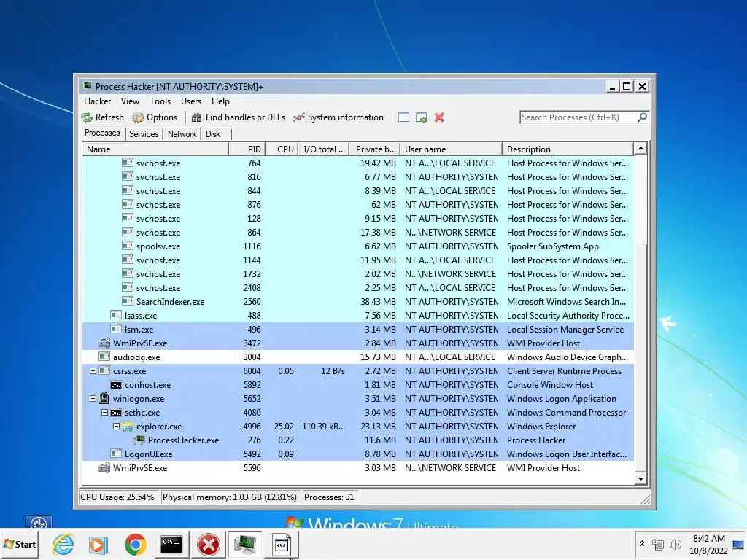This screenshot has height=560, width=747.
Task: Click the taskbar clock 8:42 AM
Action: (708, 539)
